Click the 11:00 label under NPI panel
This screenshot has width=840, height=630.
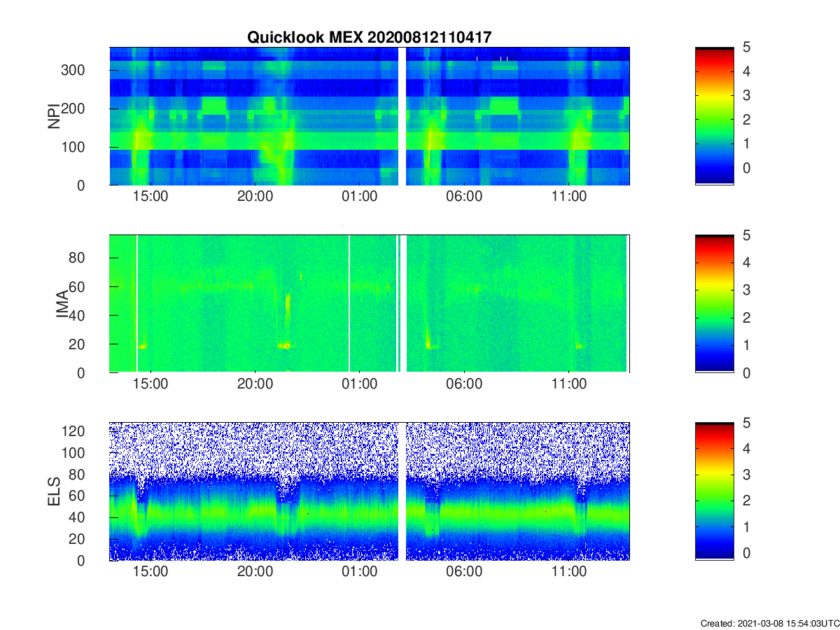point(569,197)
